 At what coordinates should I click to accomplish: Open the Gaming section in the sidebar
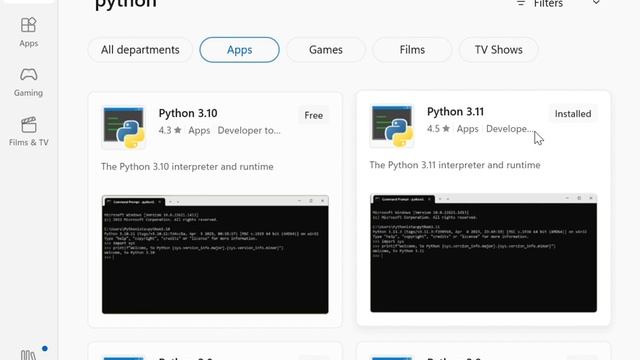click(28, 82)
